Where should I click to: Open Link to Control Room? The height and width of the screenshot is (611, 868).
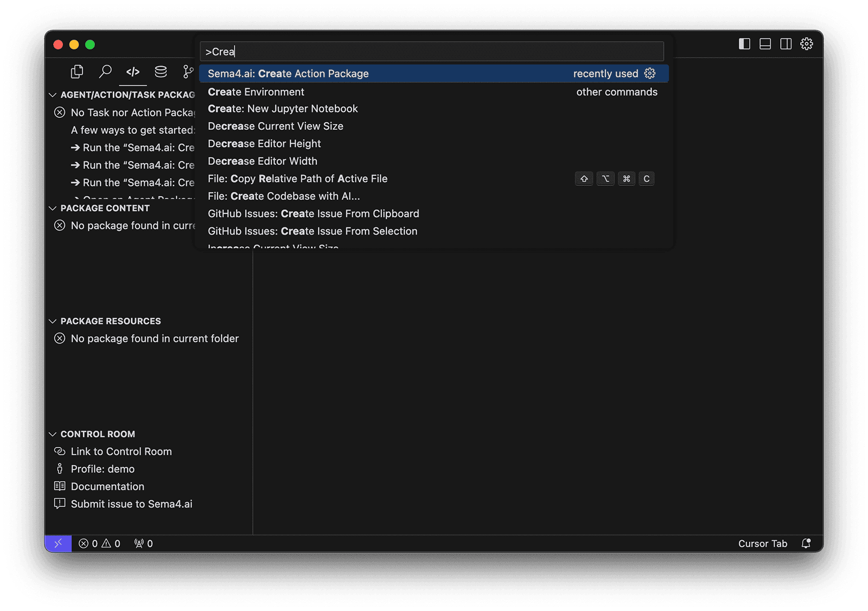[x=120, y=451]
